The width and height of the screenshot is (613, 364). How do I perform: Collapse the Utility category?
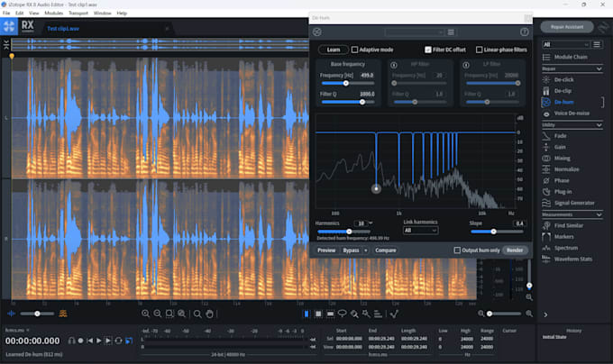[599, 125]
